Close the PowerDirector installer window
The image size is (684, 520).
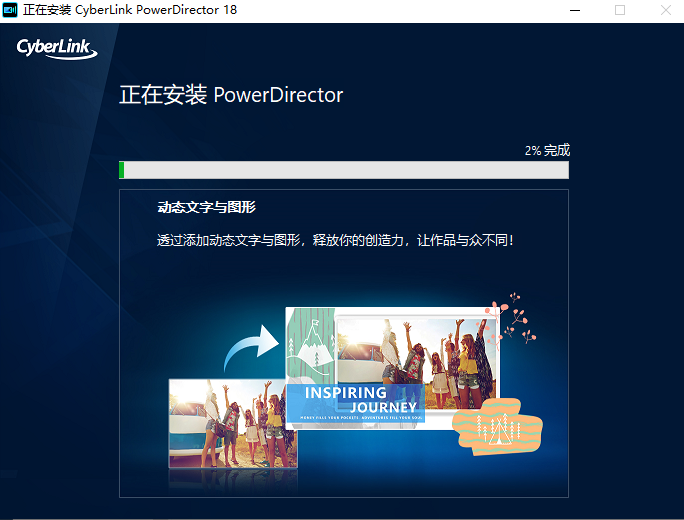[665, 10]
